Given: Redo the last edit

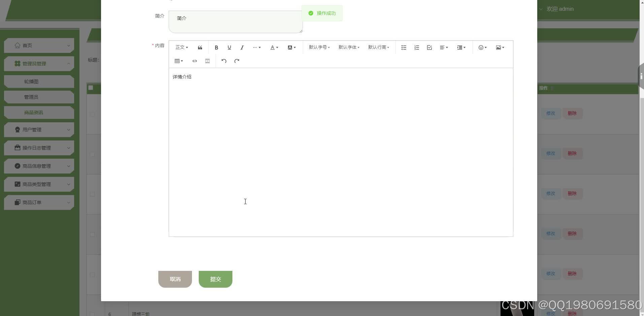Looking at the screenshot, I should 237,61.
